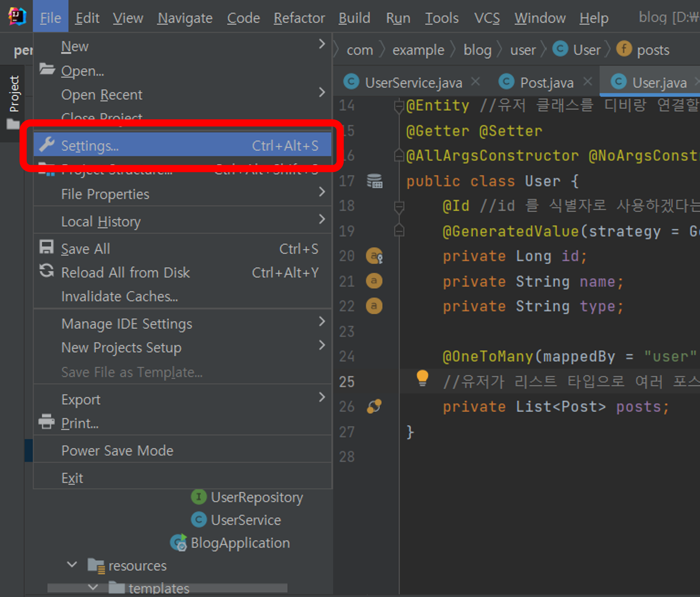Click the lightbulb intention icon on line 25
The image size is (700, 597).
(422, 377)
